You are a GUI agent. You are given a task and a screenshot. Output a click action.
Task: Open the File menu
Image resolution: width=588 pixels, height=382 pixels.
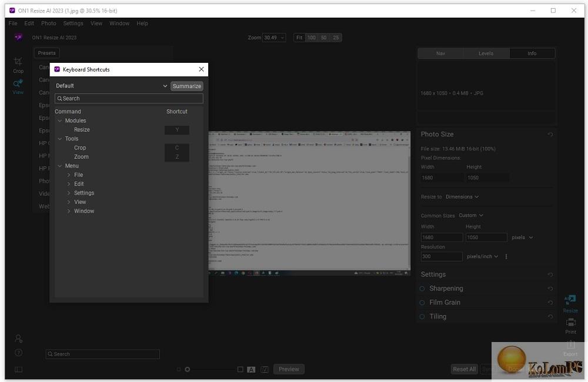(x=13, y=24)
